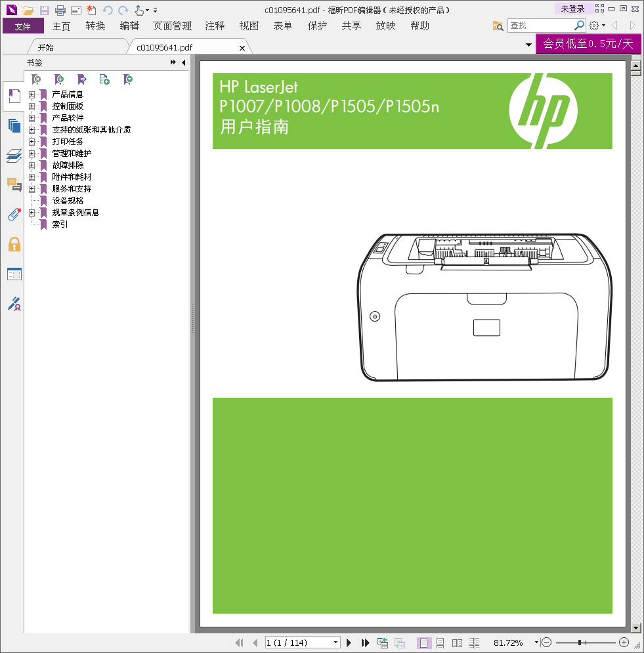Image resolution: width=644 pixels, height=653 pixels.
Task: Open the search settings gear dropdown
Action: pyautogui.click(x=597, y=26)
